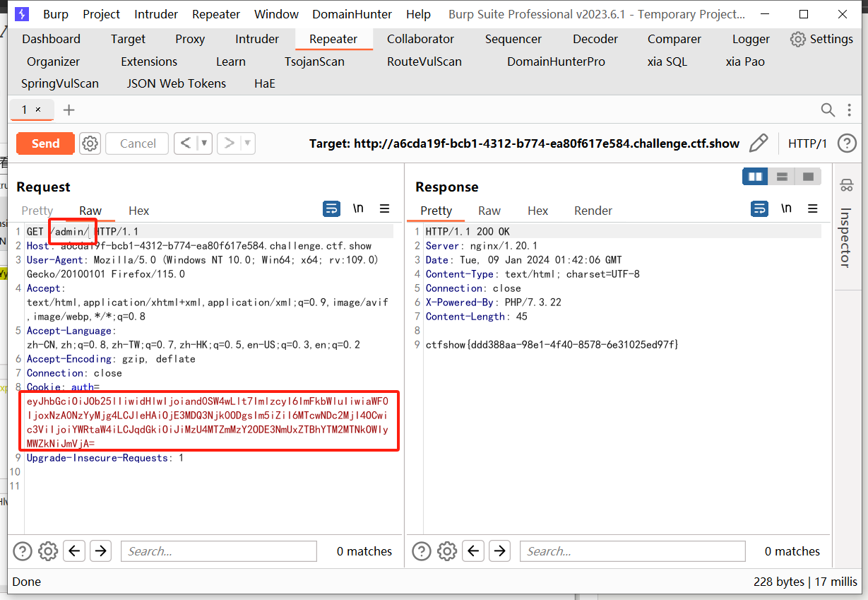Close Repeater tab 1
868x600 pixels.
tap(38, 110)
